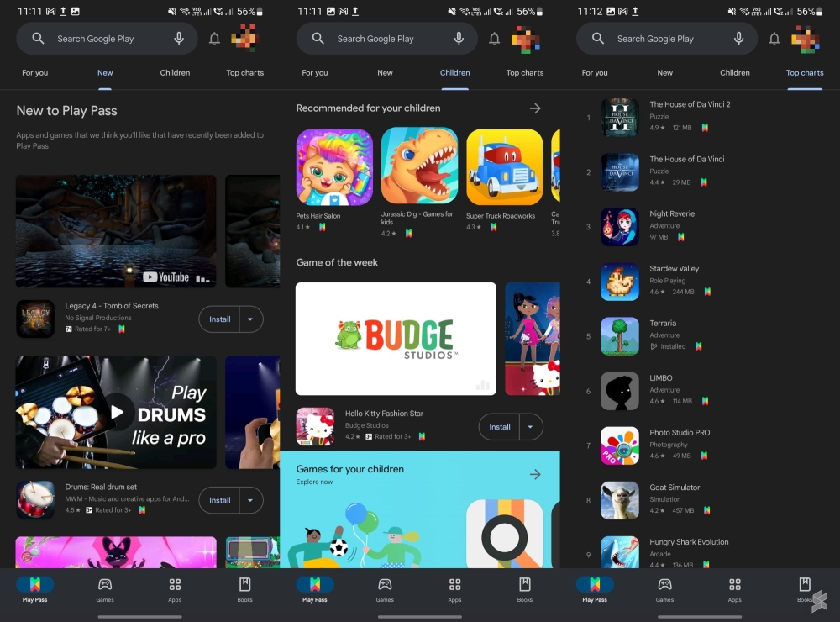Open the Super Truck Roadworks app icon
840x622 pixels.
505,166
